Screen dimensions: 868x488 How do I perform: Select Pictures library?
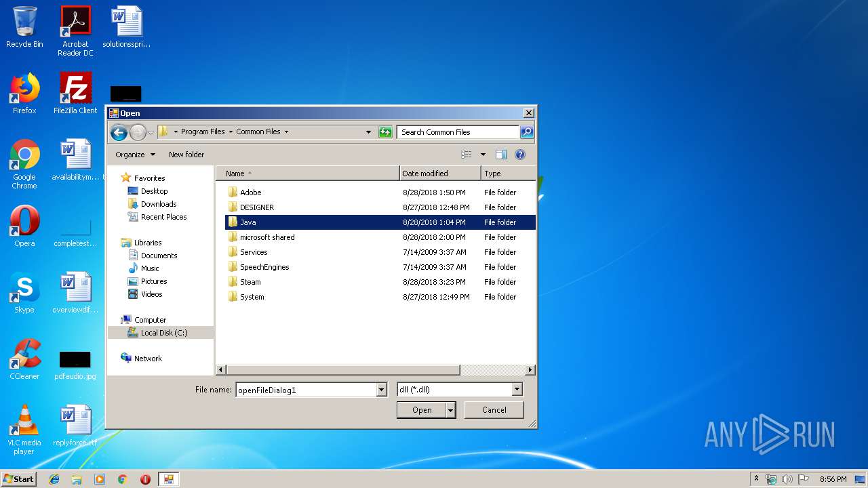coord(153,281)
